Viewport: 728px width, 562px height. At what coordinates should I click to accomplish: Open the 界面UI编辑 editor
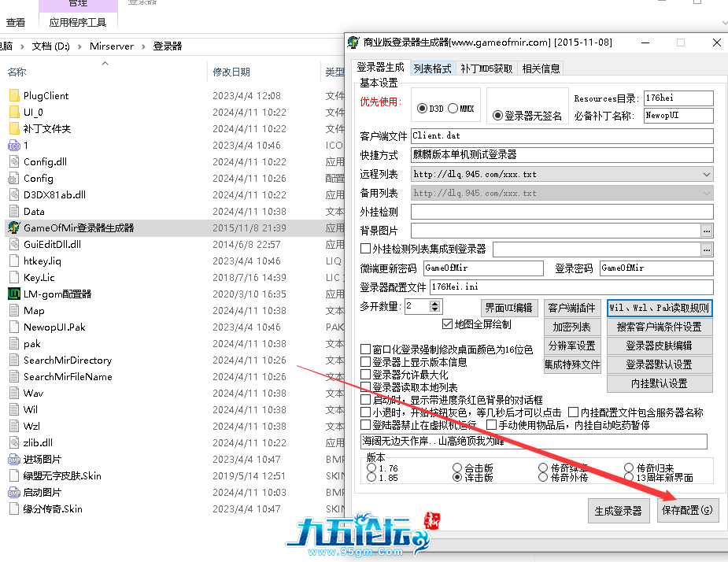pos(509,308)
